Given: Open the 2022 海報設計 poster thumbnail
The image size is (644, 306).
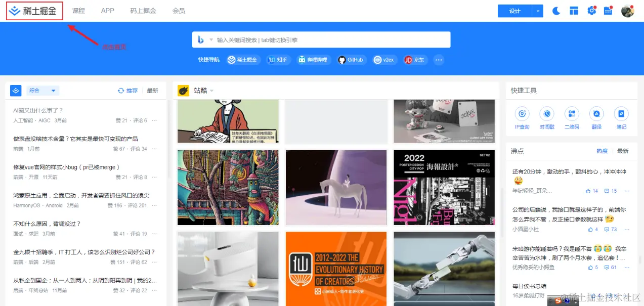Looking at the screenshot, I should 444,187.
